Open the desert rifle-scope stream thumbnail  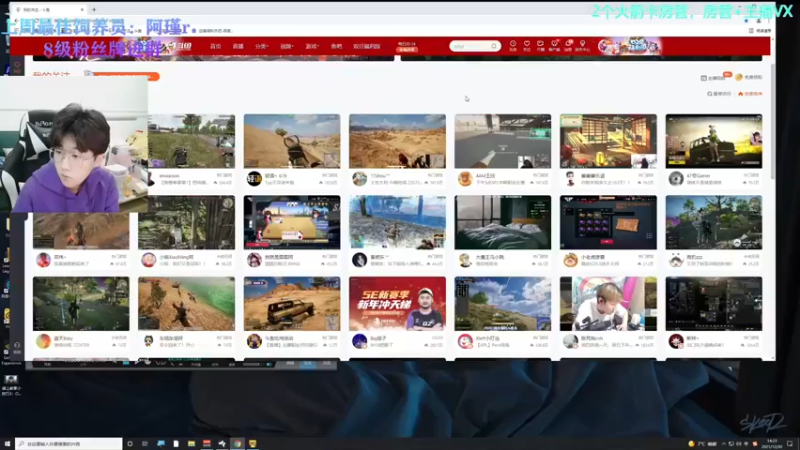[292, 141]
